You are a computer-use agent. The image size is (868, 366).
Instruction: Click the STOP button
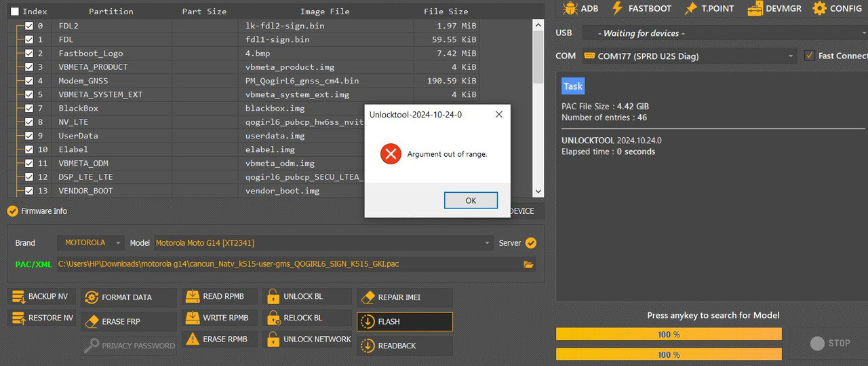point(830,344)
